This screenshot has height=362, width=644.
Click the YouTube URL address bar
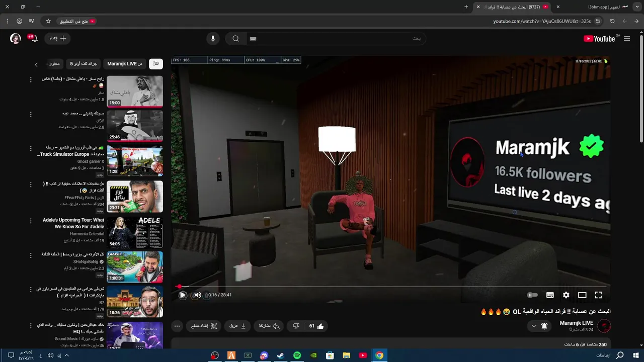coord(541,21)
